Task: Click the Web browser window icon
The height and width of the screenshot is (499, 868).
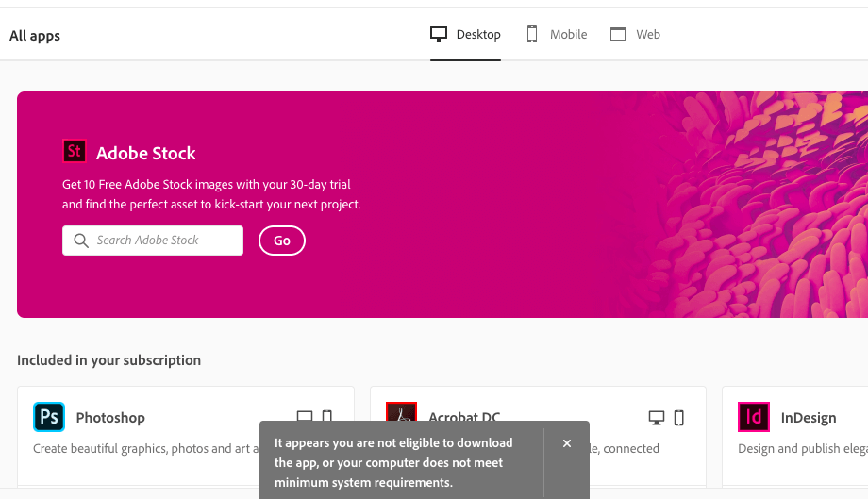Action: coord(618,34)
